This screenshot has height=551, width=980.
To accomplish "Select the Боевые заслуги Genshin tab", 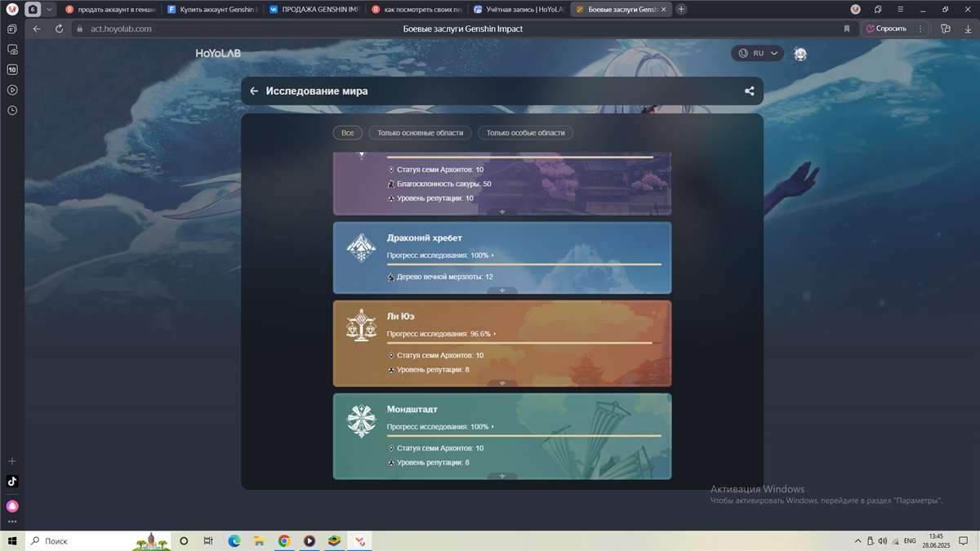I will tap(620, 9).
